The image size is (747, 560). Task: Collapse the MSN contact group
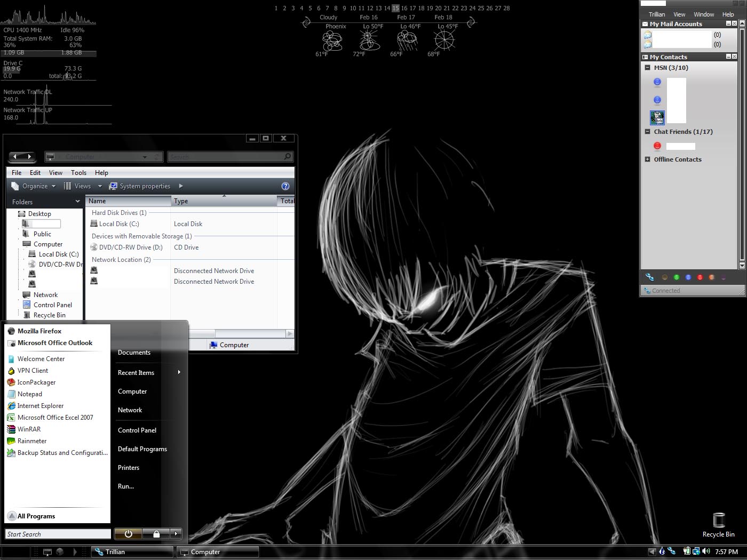coord(647,68)
